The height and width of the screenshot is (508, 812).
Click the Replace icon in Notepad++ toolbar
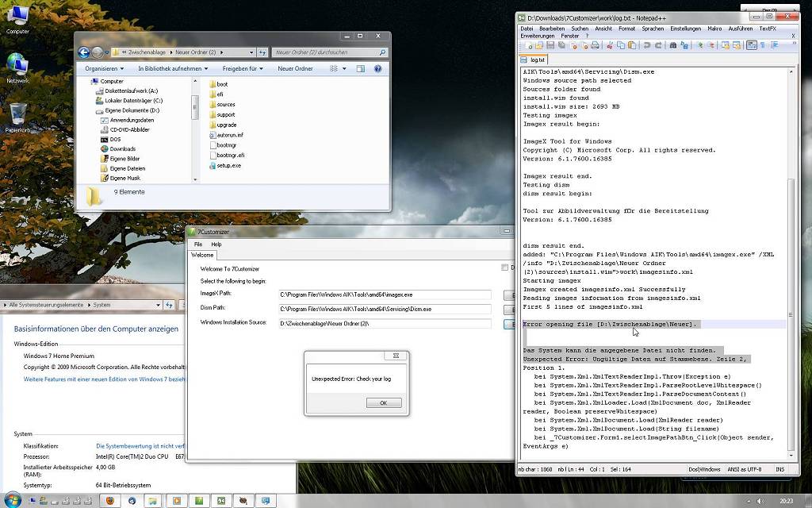pyautogui.click(x=684, y=45)
